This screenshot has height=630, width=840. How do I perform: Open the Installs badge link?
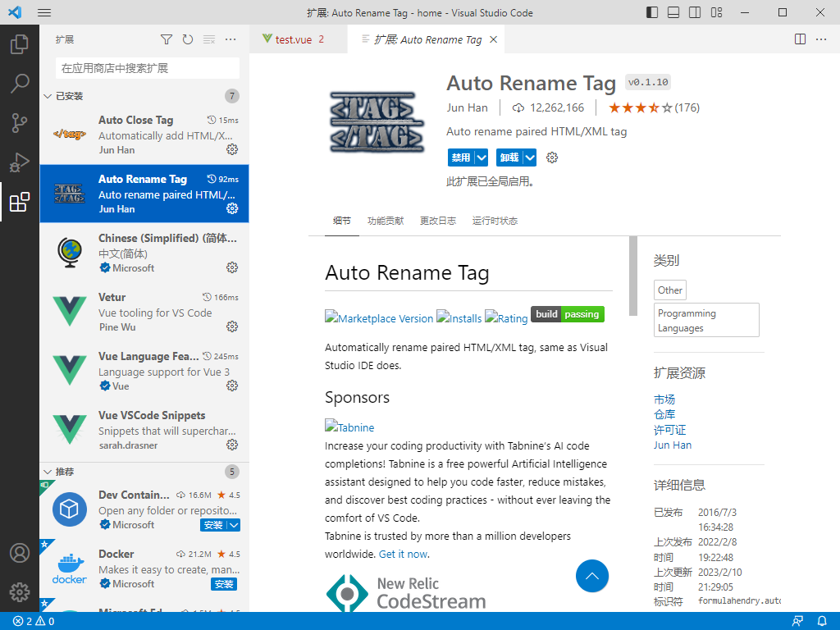pyautogui.click(x=459, y=317)
